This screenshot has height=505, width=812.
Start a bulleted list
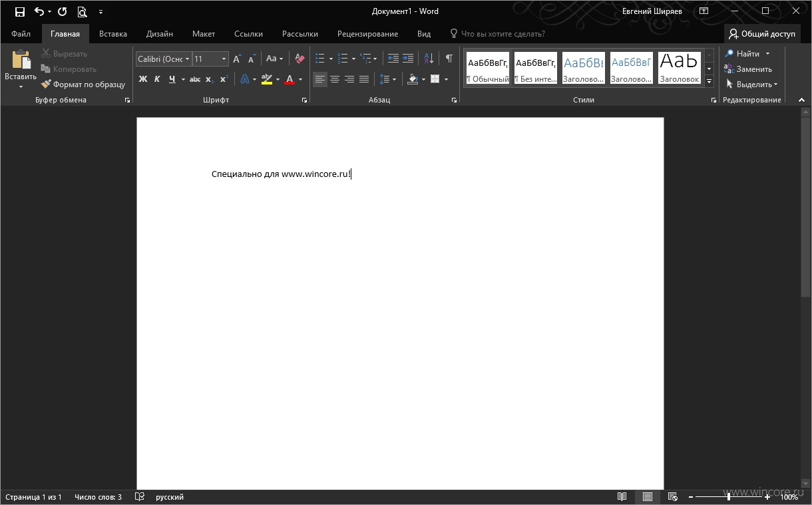(320, 59)
